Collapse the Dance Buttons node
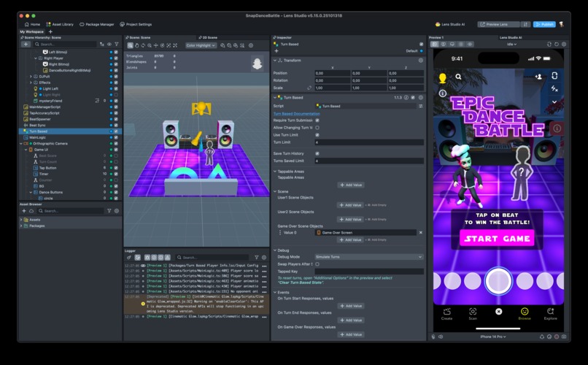Viewport: 588px width, 365px height. point(31,193)
